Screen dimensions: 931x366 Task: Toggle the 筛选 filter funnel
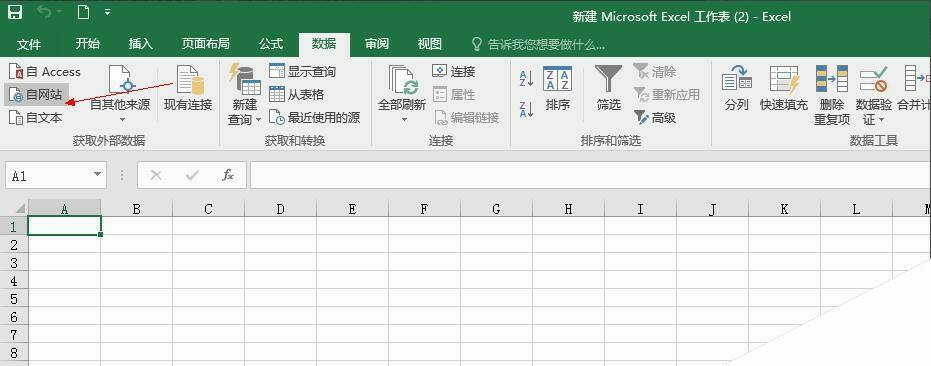pos(609,88)
